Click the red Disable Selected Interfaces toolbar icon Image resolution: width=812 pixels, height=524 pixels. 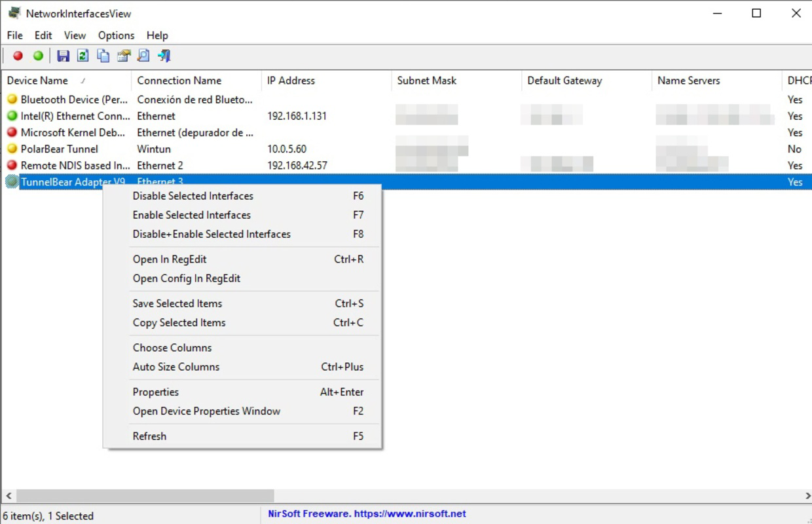pos(18,56)
